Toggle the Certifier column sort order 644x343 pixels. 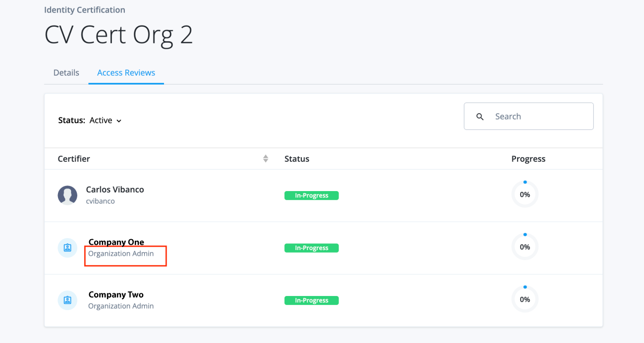click(265, 158)
